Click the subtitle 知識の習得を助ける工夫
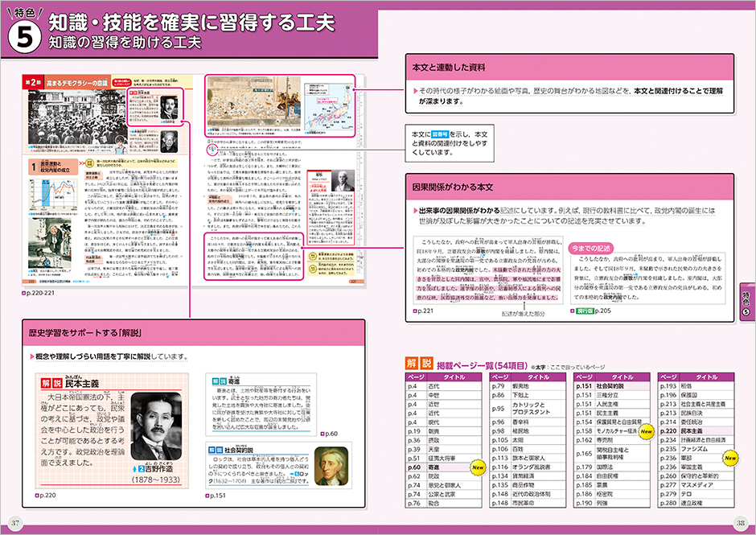756x535 pixels. pyautogui.click(x=125, y=43)
